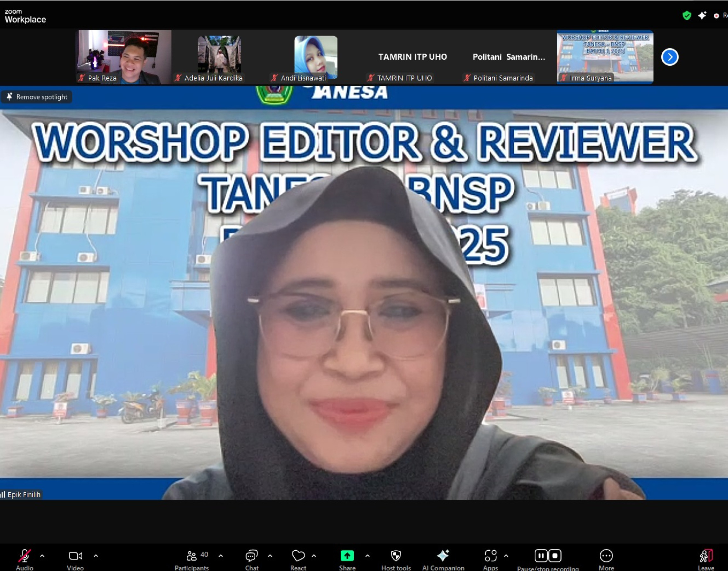Viewport: 728px width, 571px height.
Task: Unmute the microphone with the Audio icon
Action: [x=24, y=556]
